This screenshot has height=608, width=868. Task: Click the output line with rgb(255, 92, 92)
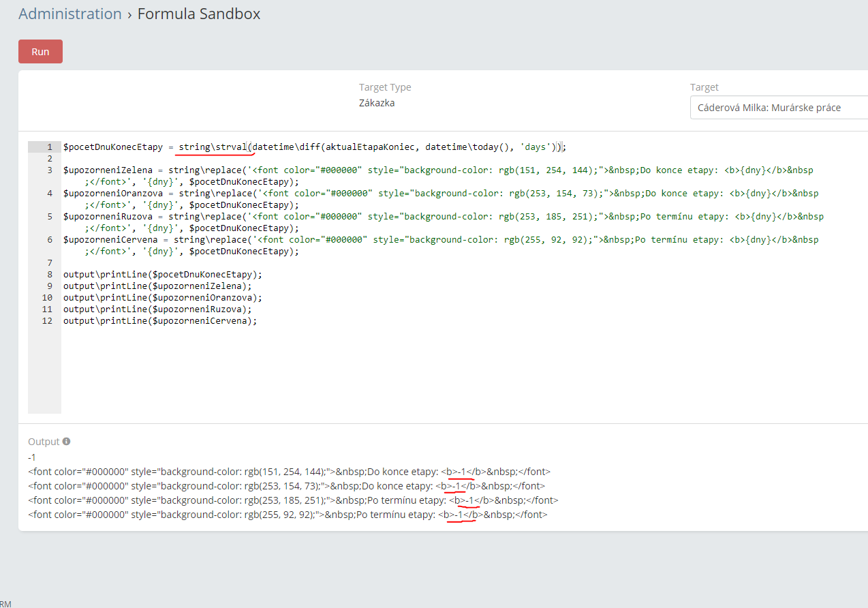click(286, 515)
